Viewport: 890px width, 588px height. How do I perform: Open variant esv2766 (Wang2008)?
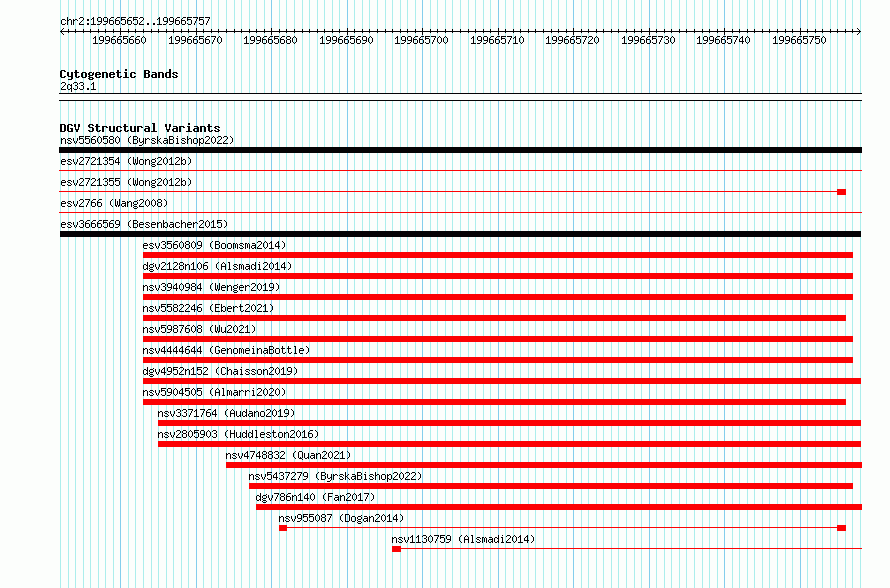pos(114,203)
